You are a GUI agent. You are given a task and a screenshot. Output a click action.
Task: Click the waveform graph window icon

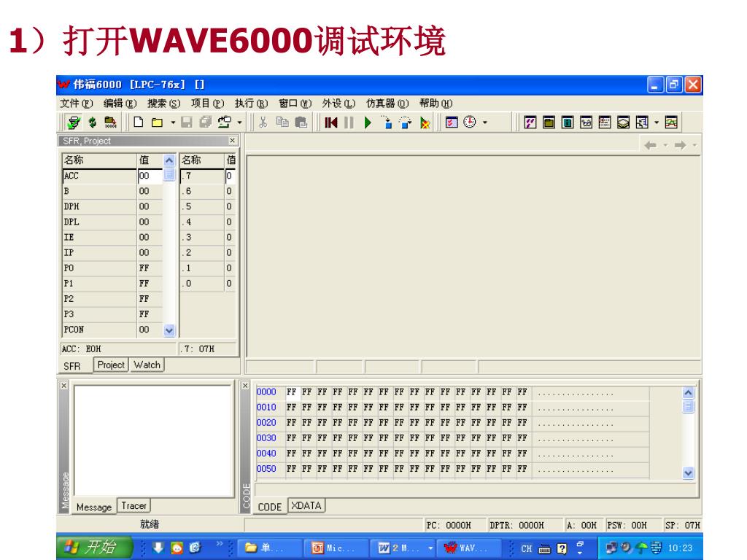point(671,122)
